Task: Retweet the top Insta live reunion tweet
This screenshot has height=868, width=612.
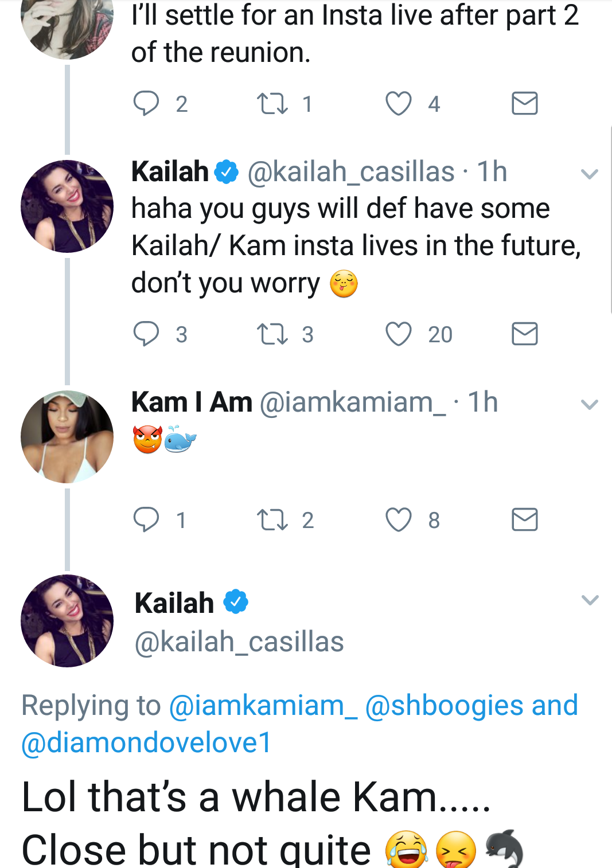Action: tap(272, 103)
